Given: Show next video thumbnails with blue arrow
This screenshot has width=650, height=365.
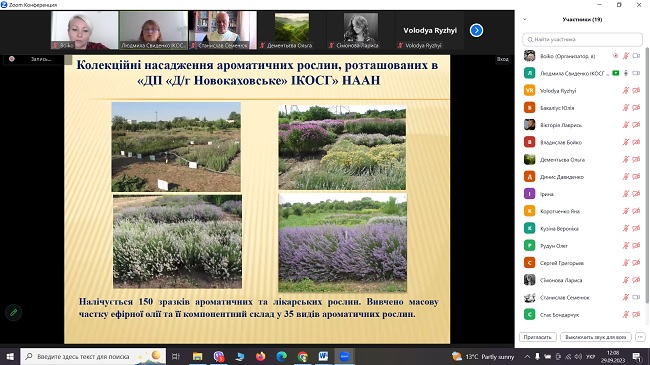Looking at the screenshot, I should tap(476, 30).
